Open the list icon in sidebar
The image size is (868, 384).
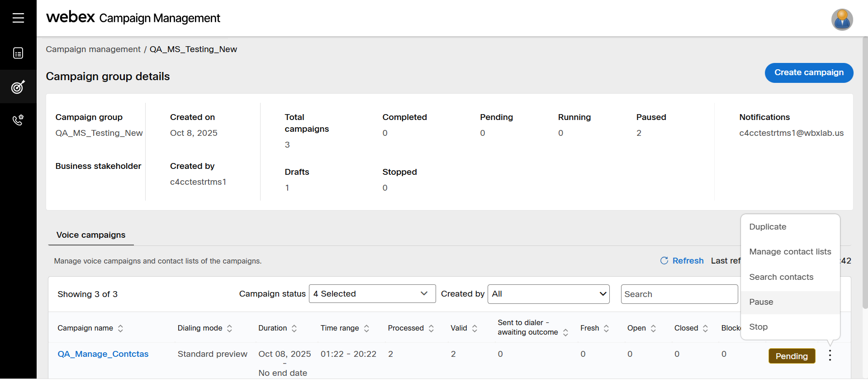[x=18, y=53]
